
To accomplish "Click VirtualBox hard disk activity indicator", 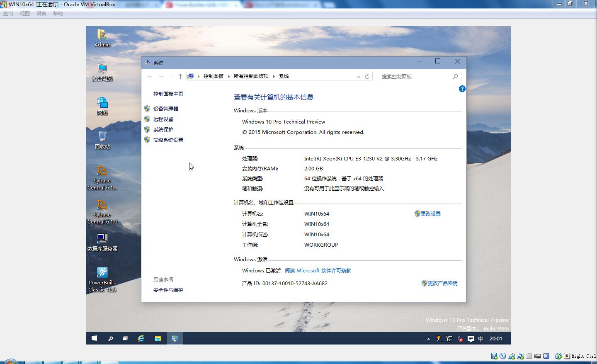I will click(x=494, y=356).
